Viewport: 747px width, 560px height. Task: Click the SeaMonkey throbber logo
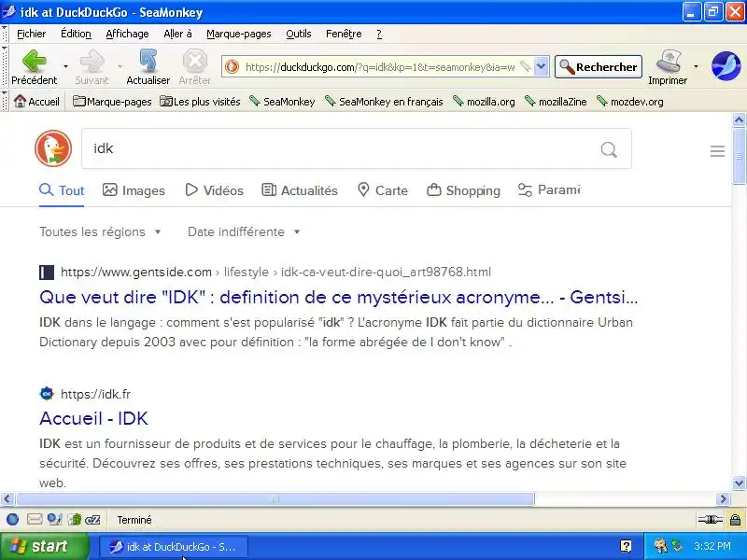point(726,66)
